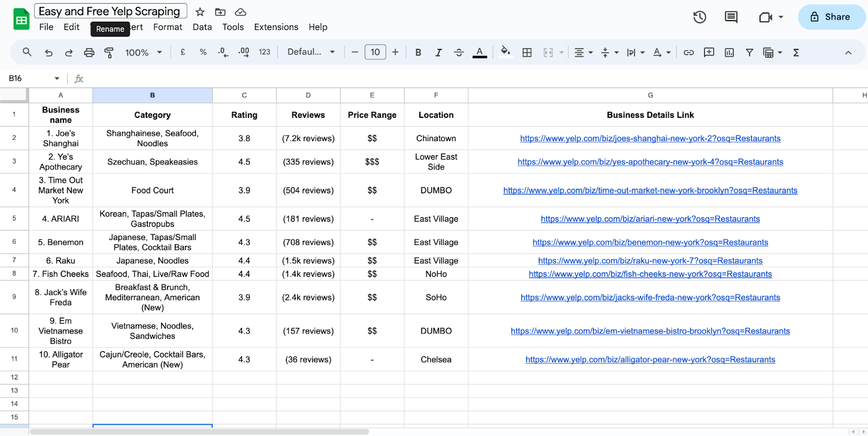868x436 pixels.
Task: Expand merge cells options arrow
Action: pyautogui.click(x=561, y=53)
